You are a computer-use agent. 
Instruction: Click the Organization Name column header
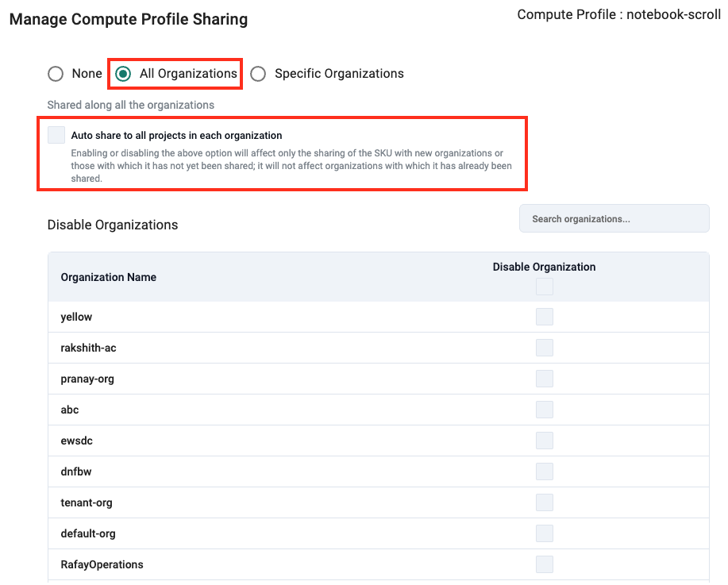click(108, 277)
